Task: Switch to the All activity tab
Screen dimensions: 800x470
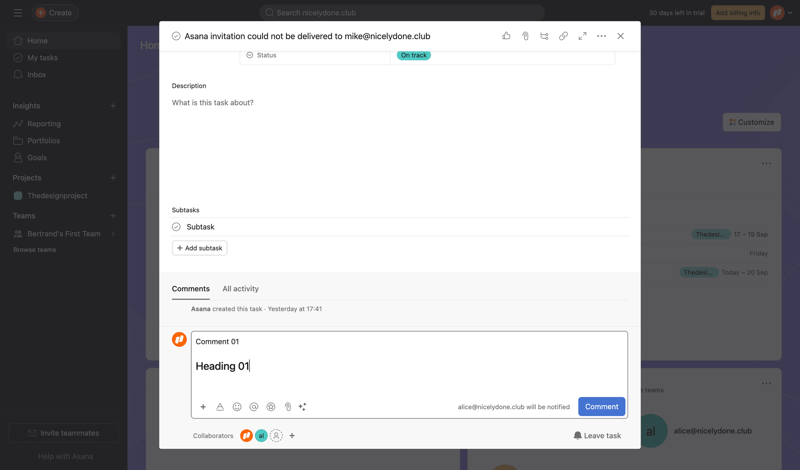Action: click(x=240, y=288)
